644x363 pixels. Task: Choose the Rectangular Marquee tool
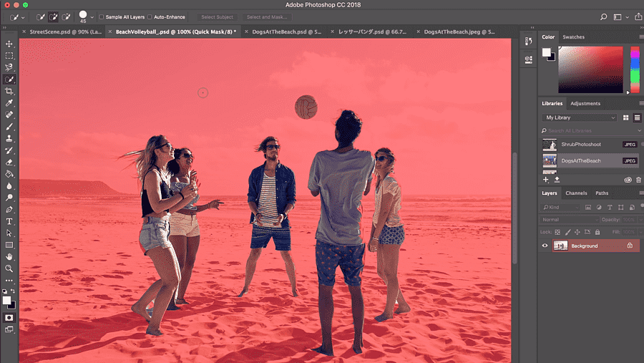click(x=9, y=55)
